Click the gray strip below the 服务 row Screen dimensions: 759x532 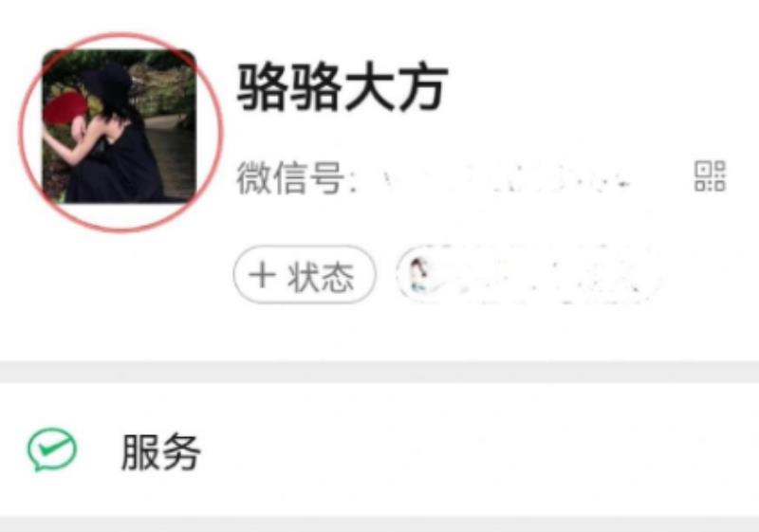pyautogui.click(x=379, y=524)
